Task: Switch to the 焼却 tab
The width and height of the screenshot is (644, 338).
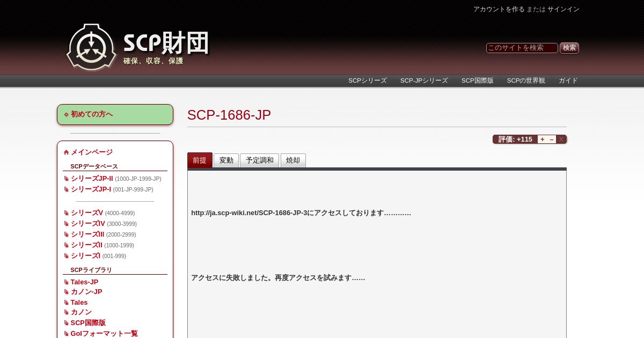Action: (293, 160)
